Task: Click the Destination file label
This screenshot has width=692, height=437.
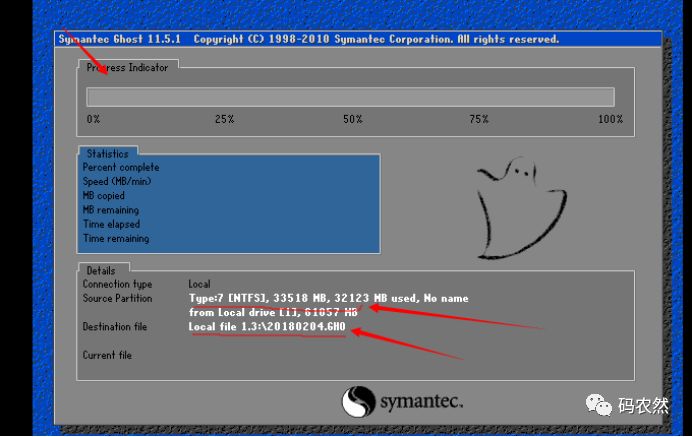Action: coord(115,327)
